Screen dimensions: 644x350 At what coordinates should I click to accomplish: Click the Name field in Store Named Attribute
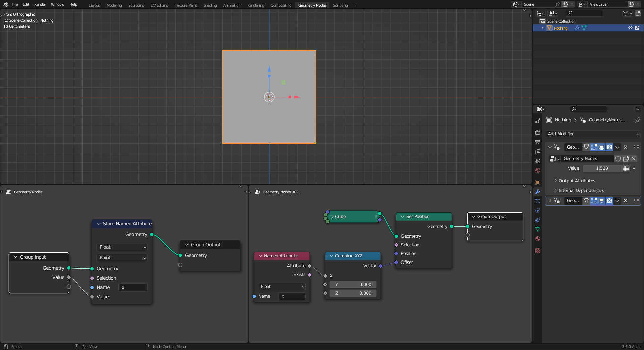tap(133, 288)
